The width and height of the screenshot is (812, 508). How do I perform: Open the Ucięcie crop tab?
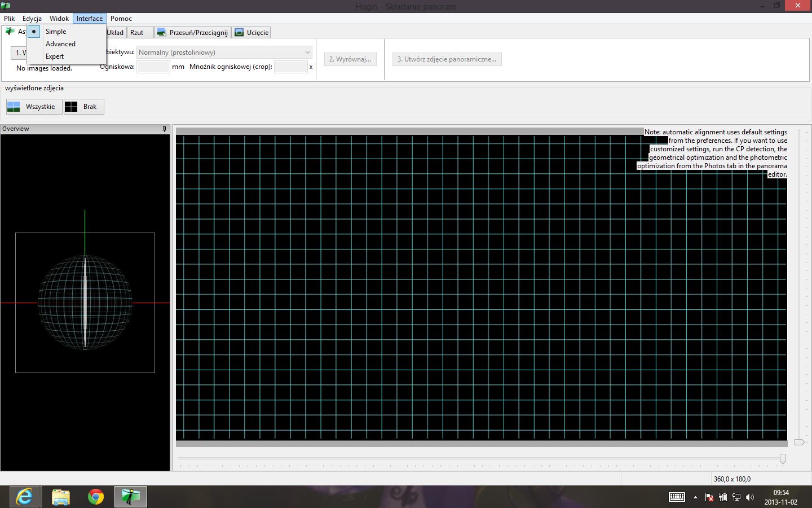coord(251,33)
